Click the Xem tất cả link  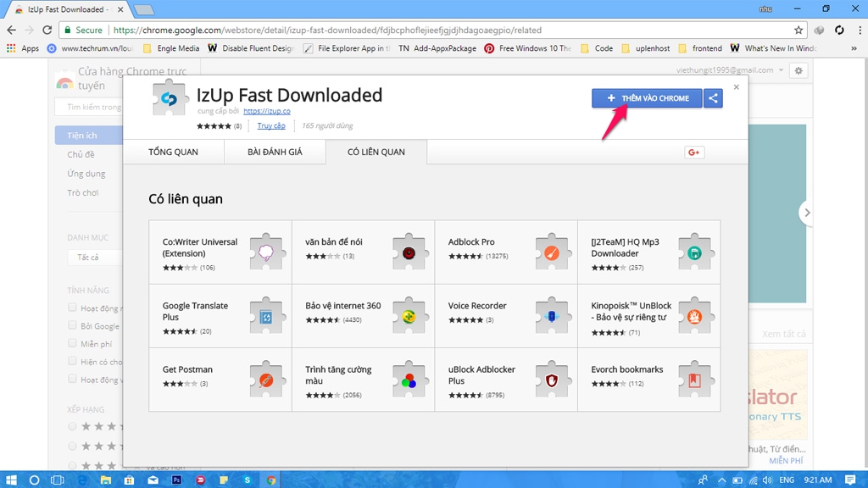pyautogui.click(x=784, y=334)
